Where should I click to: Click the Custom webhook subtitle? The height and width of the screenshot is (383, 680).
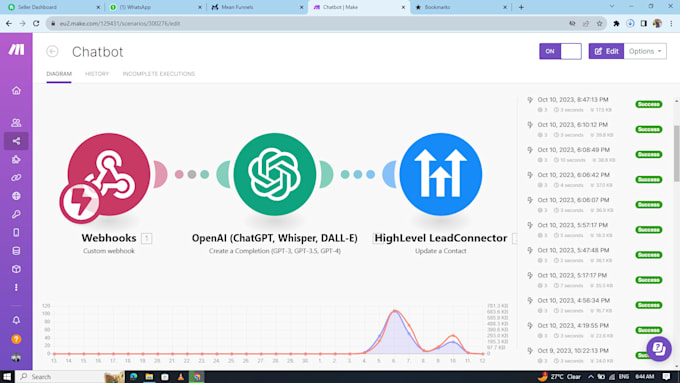click(109, 251)
